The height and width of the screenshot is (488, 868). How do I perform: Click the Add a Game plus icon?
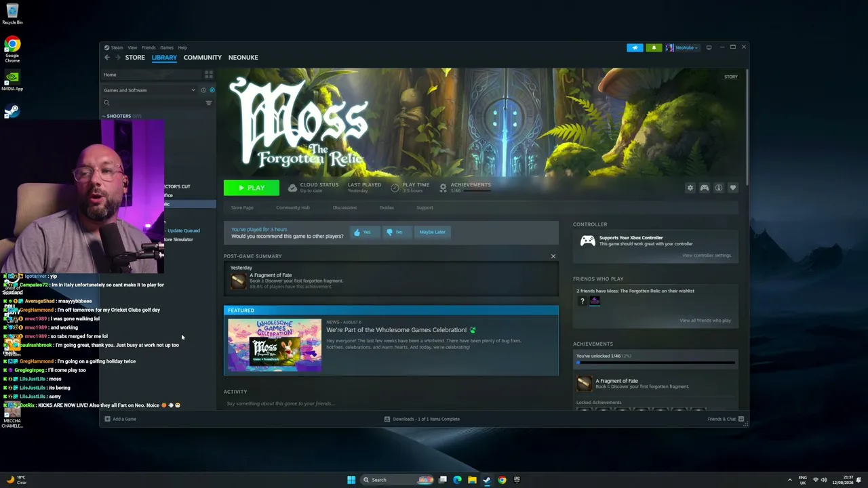click(x=107, y=419)
